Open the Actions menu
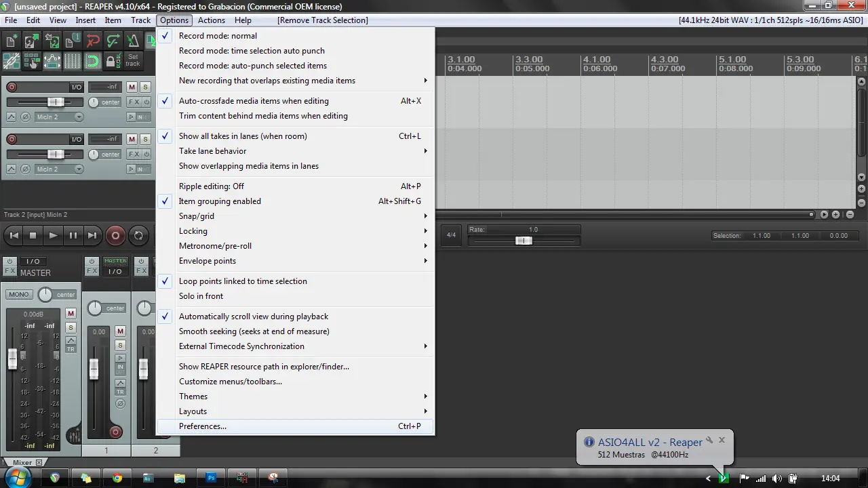Screen dimensions: 868x488 pos(212,20)
